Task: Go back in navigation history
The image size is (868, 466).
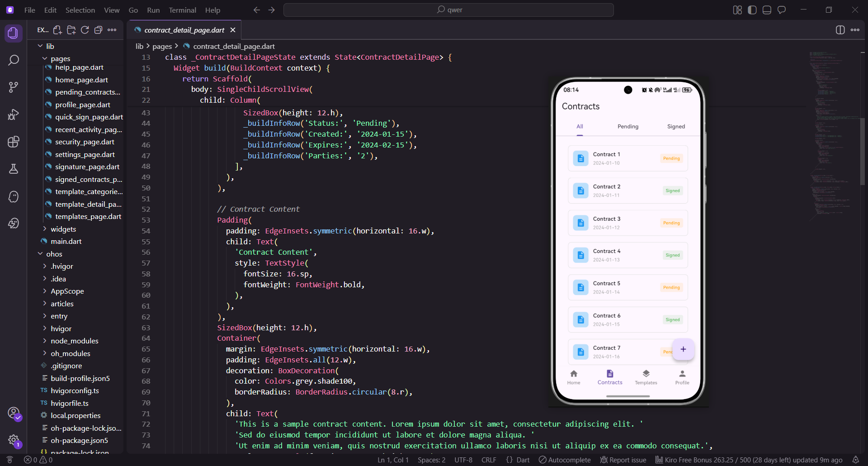Action: pos(257,10)
